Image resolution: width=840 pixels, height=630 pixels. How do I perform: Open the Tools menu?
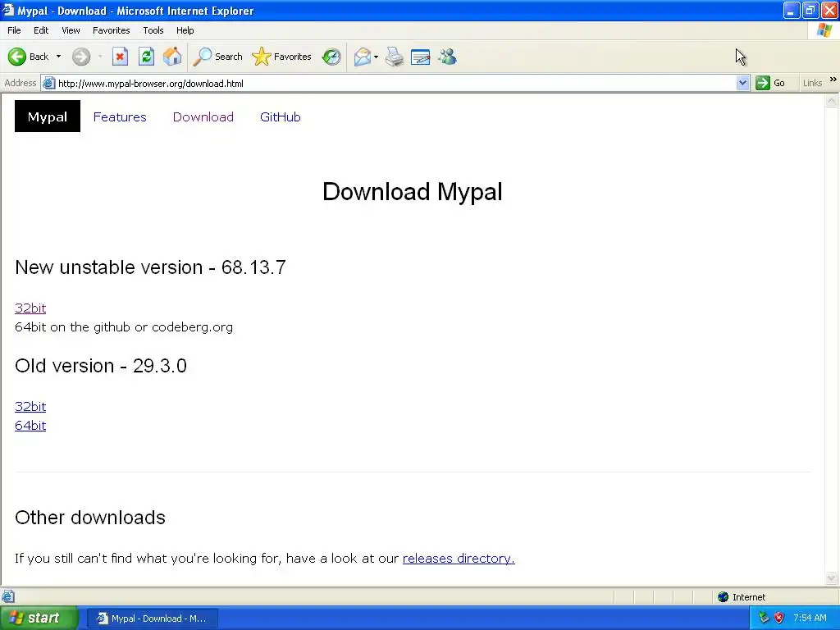coord(153,30)
